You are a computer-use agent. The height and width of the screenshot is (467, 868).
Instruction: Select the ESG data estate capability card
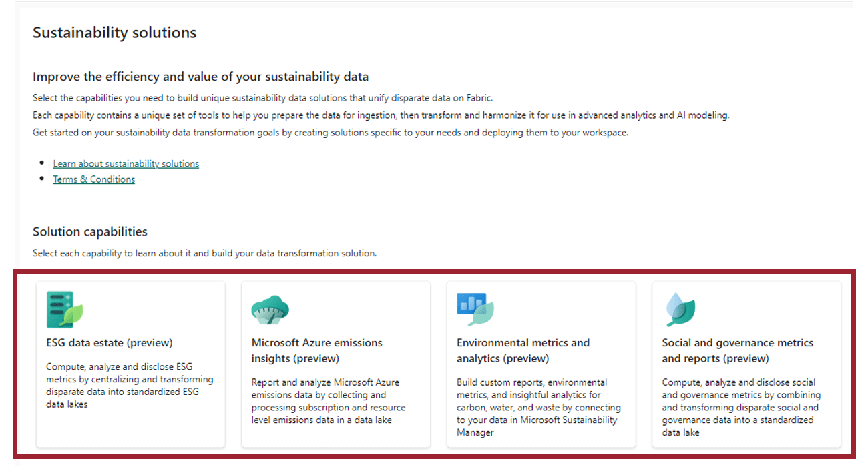(x=130, y=364)
